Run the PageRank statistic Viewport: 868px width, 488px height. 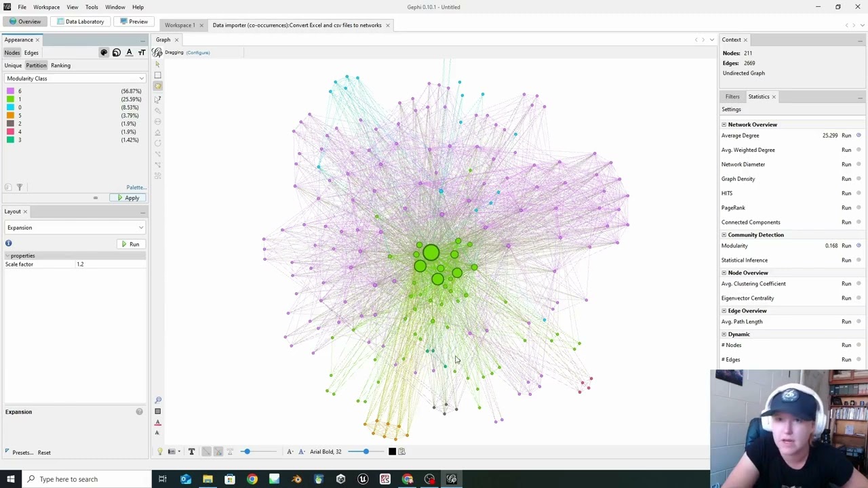click(846, 207)
